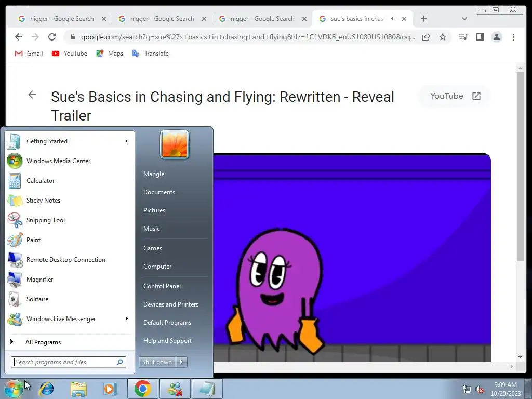Open the Maps bookmark

pos(110,54)
